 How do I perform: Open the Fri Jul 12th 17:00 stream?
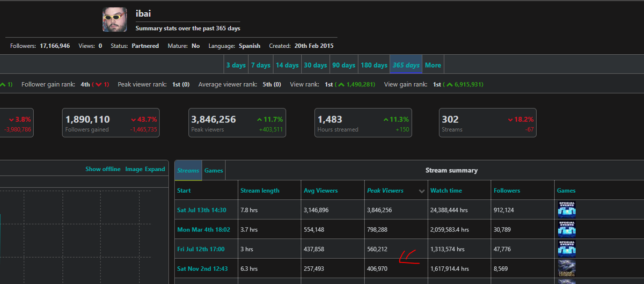point(201,249)
